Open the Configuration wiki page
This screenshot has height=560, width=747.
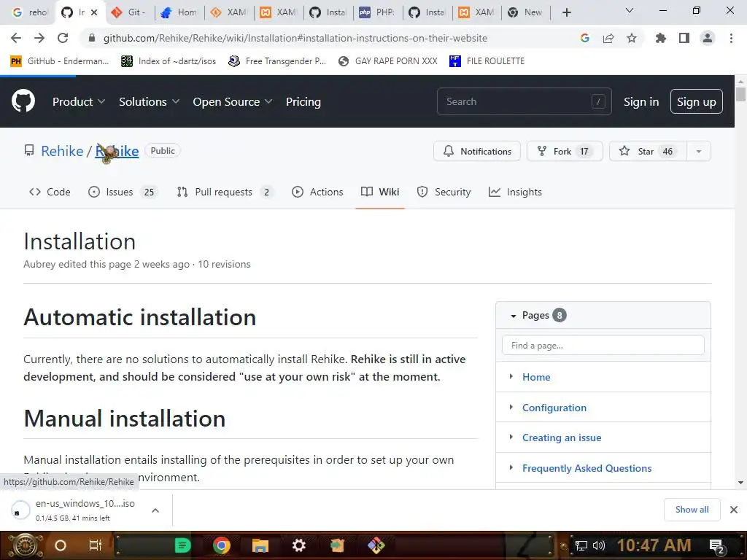(554, 408)
